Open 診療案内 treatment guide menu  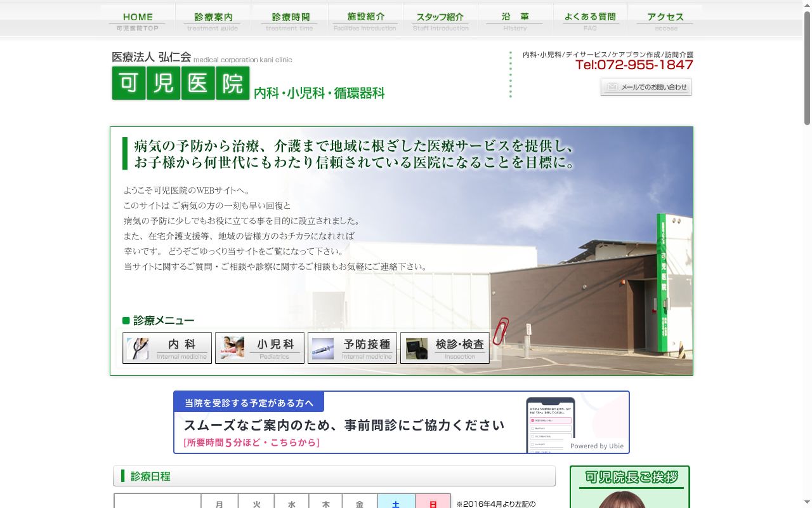tap(213, 21)
